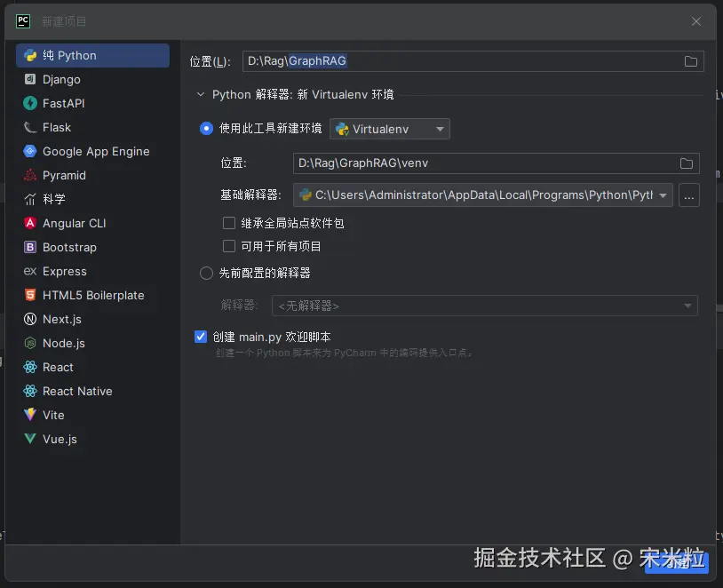
Task: Select the Pure Python project type icon
Action: [x=30, y=56]
